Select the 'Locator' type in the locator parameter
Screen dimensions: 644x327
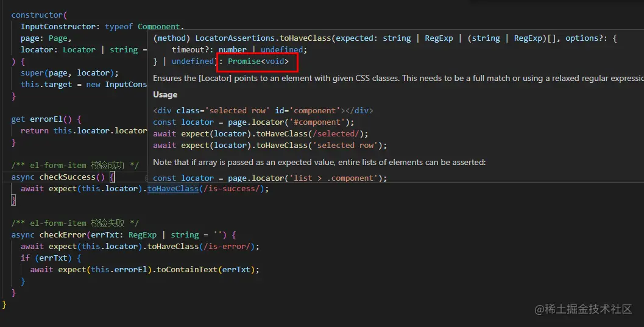[x=79, y=50]
